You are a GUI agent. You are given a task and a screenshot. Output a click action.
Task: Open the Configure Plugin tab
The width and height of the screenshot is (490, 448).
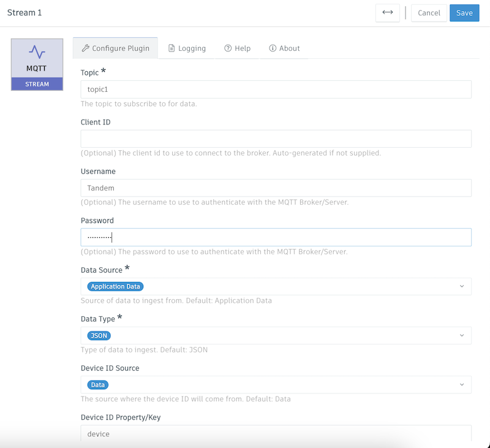coord(115,48)
